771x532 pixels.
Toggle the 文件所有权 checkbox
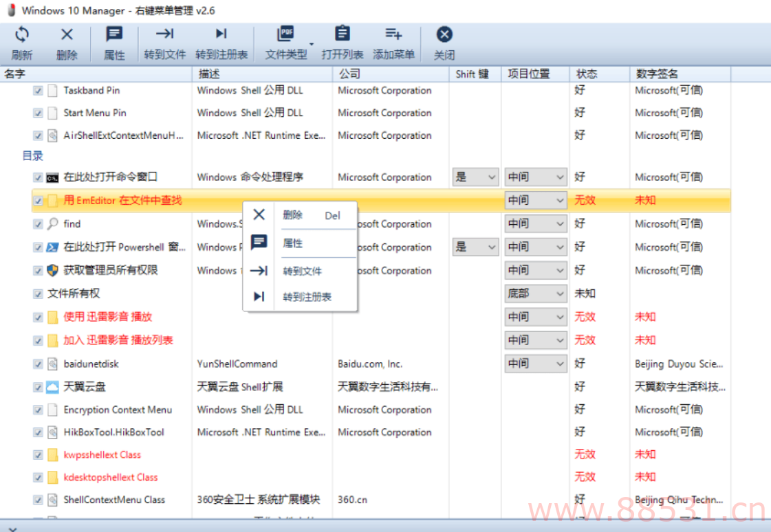(x=38, y=294)
